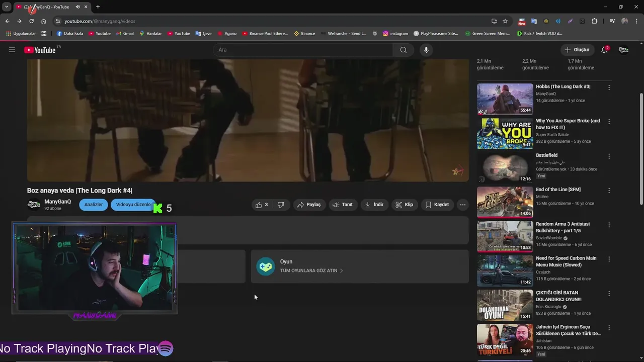Screen dimensions: 644x362
Task: Open options for End of the Line video
Action: click(609, 191)
